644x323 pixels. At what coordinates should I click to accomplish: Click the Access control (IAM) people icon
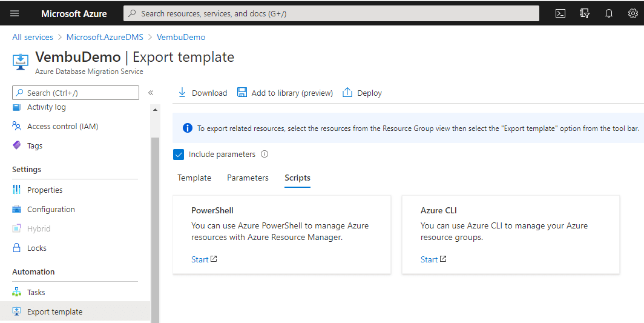(x=17, y=126)
